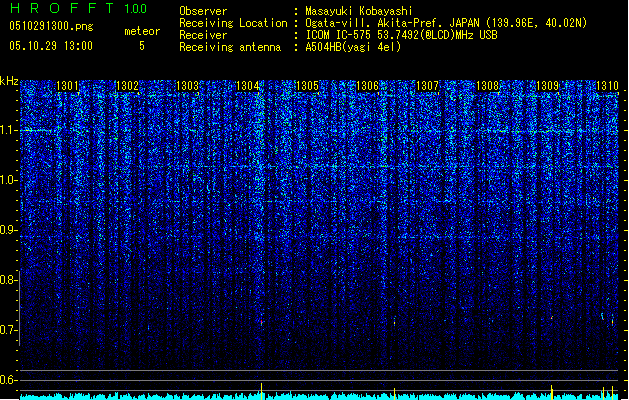The image size is (629, 400).
Task: Click the 1.0 frequency axis label
Action: [8, 180]
